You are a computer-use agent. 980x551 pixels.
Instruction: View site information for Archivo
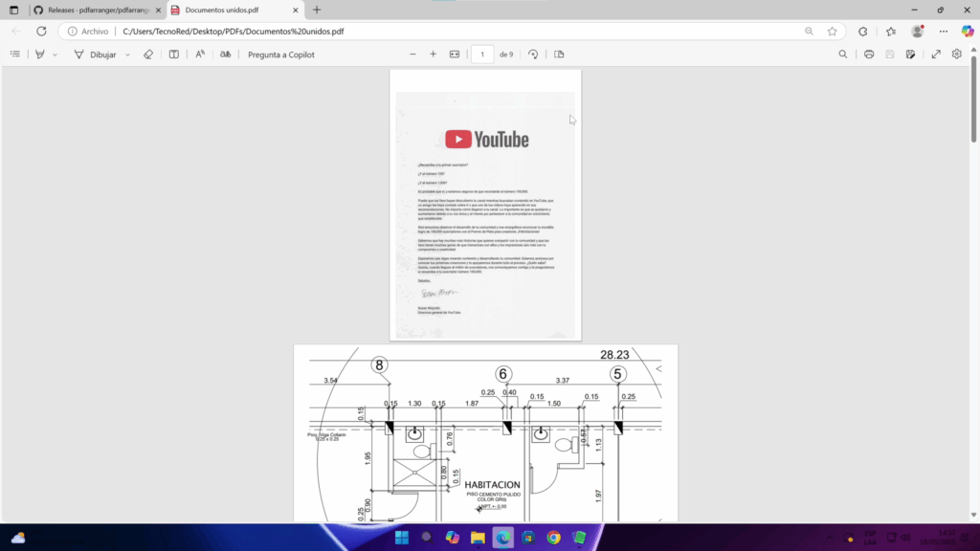point(88,32)
